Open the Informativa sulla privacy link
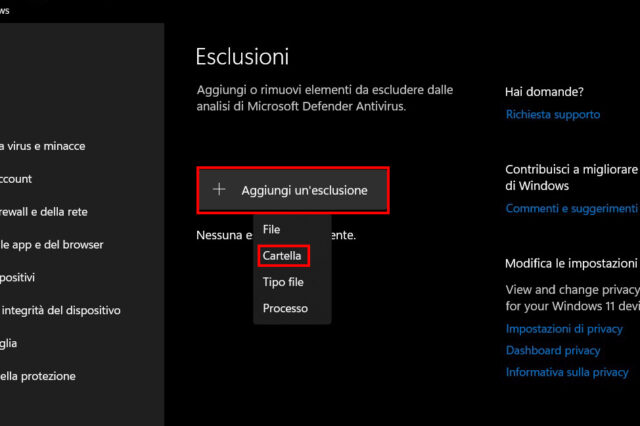This screenshot has height=426, width=640. (567, 372)
